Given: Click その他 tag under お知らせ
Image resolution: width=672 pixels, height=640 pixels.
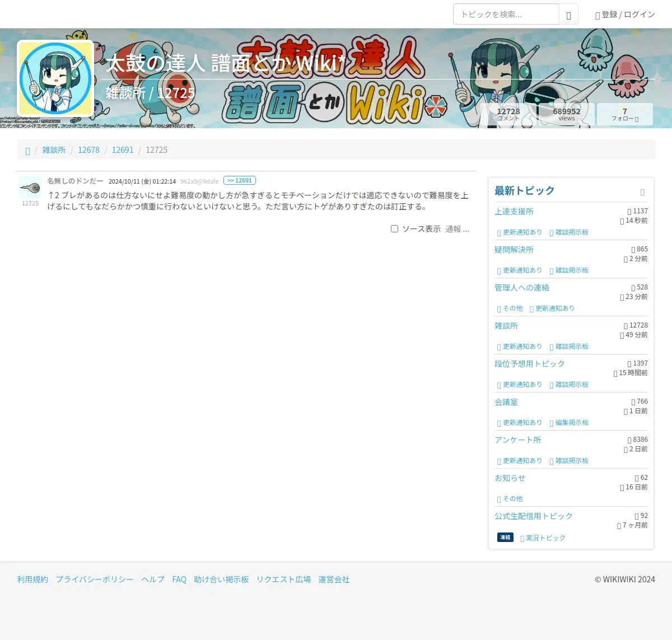Looking at the screenshot, I should [x=510, y=499].
